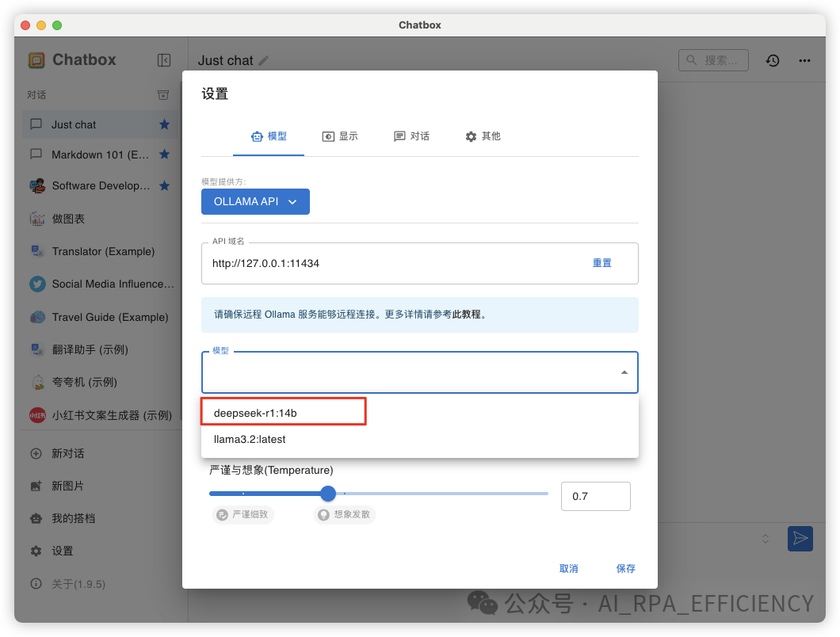Screen dimensions: 840x637
Task: Click the input expand up-down arrows
Action: click(x=766, y=539)
